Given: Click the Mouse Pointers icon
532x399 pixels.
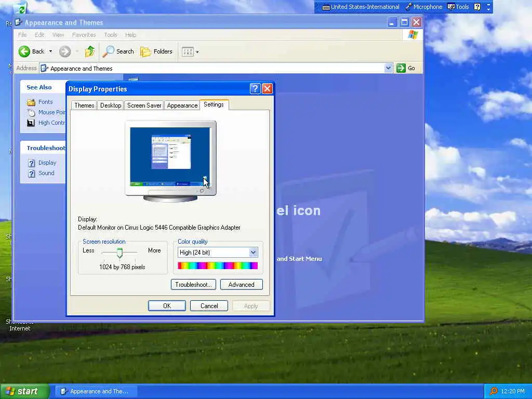Looking at the screenshot, I should pos(31,113).
